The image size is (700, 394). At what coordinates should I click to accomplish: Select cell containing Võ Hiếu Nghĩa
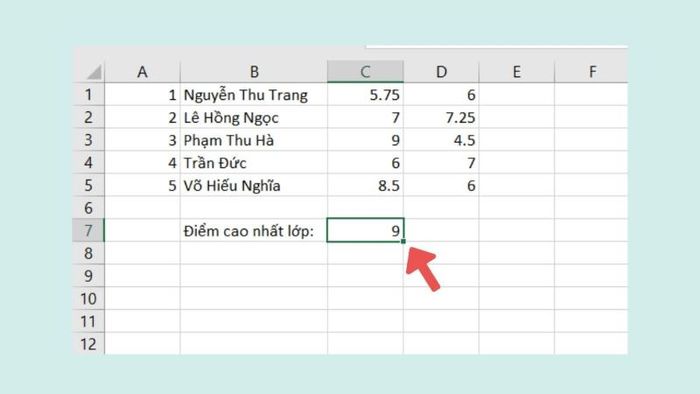coord(254,185)
